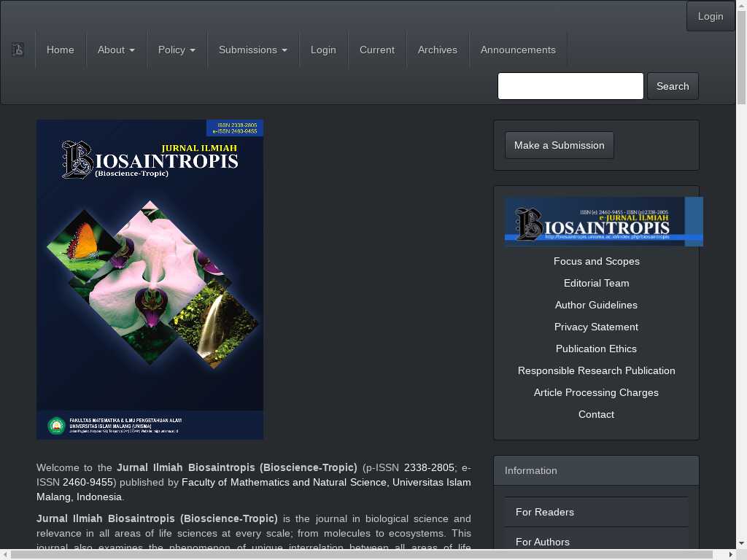Click the e-ISSN 2460-9455 link
Viewport: 747px width, 560px height.
(88, 483)
